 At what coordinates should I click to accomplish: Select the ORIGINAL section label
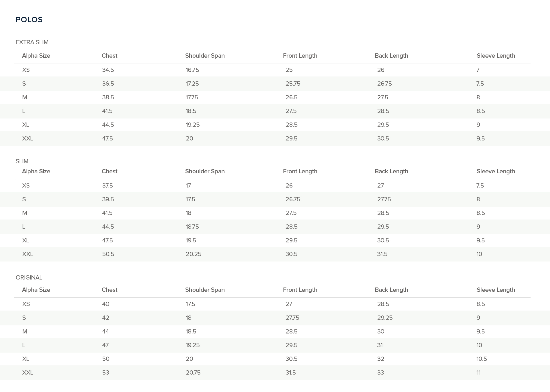tap(29, 278)
